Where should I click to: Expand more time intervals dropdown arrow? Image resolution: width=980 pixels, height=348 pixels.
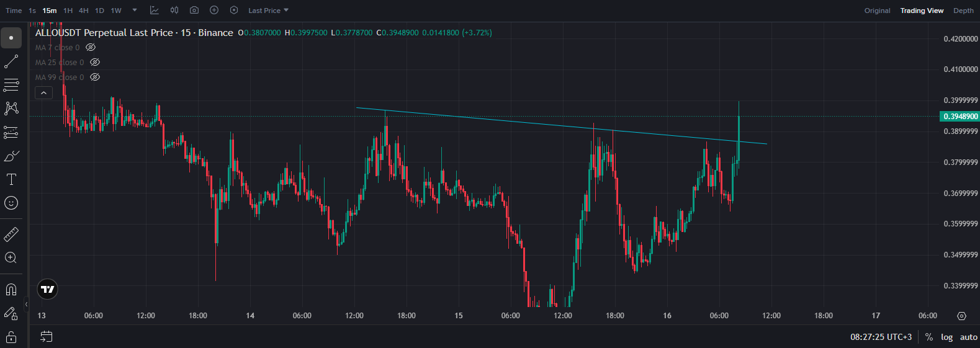135,11
